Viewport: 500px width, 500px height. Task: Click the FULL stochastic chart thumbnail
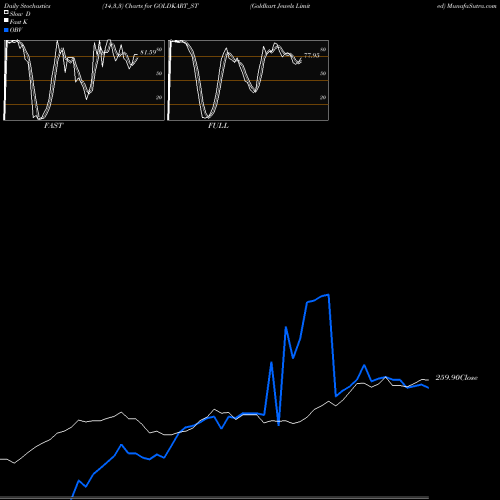[248, 80]
